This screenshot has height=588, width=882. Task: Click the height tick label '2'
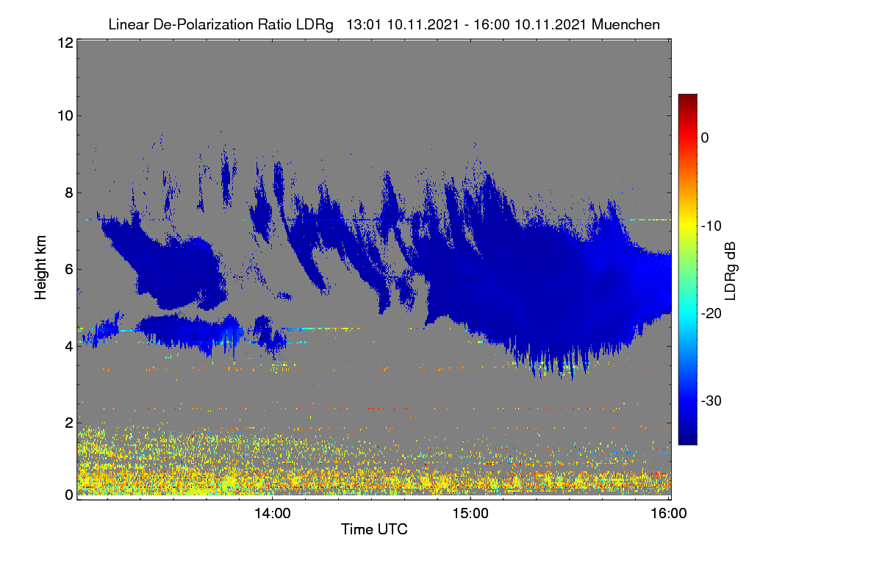tap(68, 422)
